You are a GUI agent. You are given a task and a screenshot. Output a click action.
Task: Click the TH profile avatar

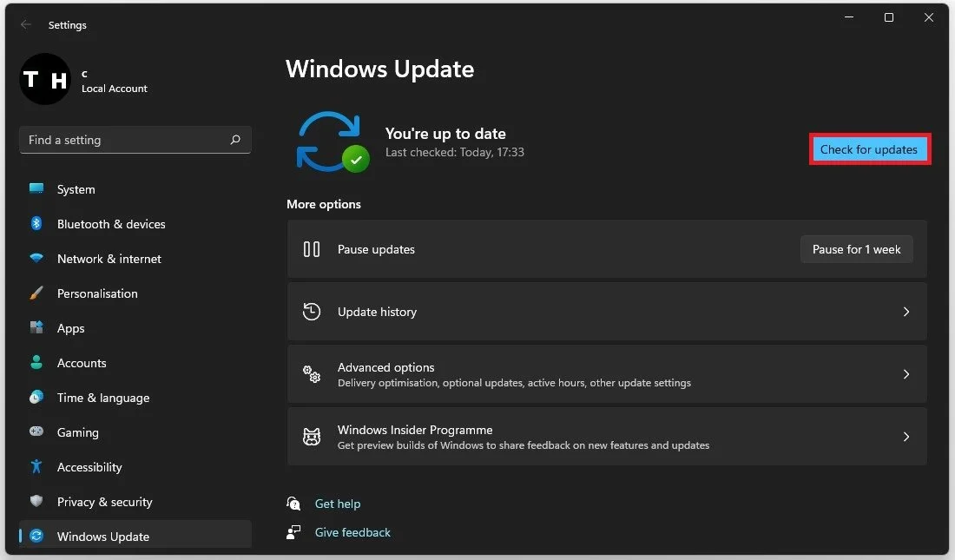pyautogui.click(x=45, y=79)
